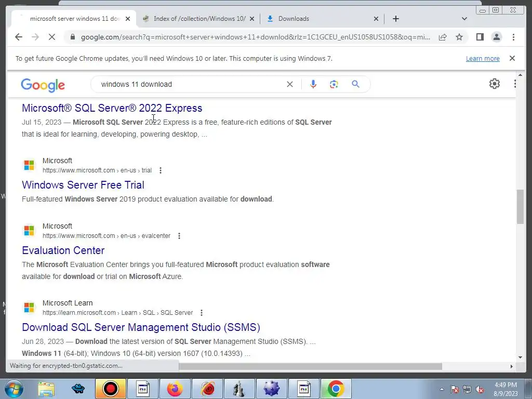Click the scroll down arrow
Screen dimensions: 532x399
520,357
